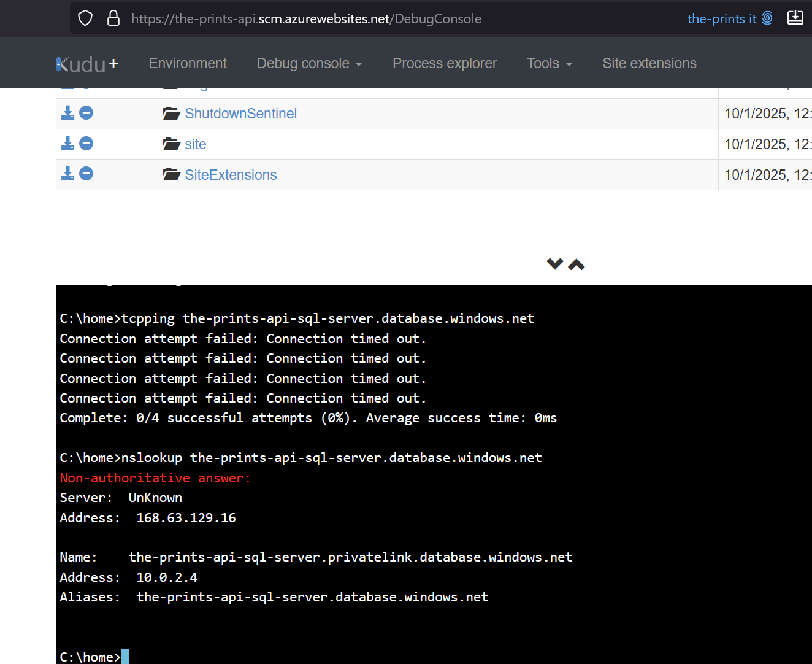Image resolution: width=812 pixels, height=664 pixels.
Task: Open Process explorer
Action: click(x=445, y=63)
